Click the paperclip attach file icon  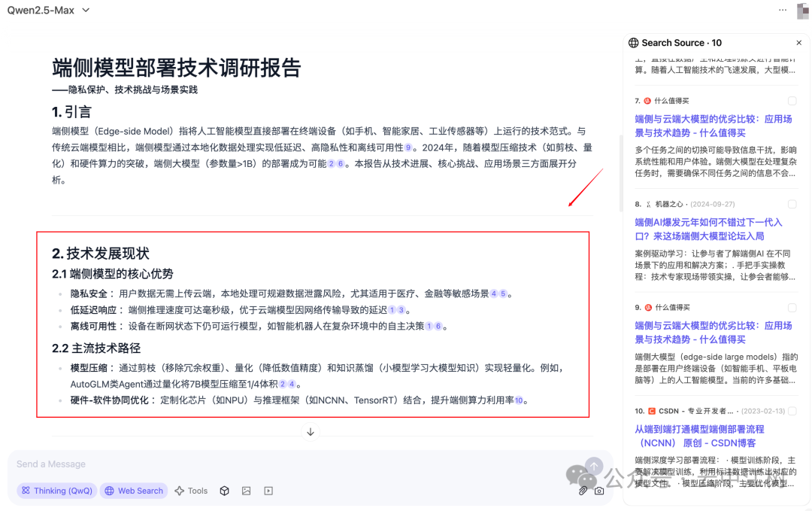[583, 490]
